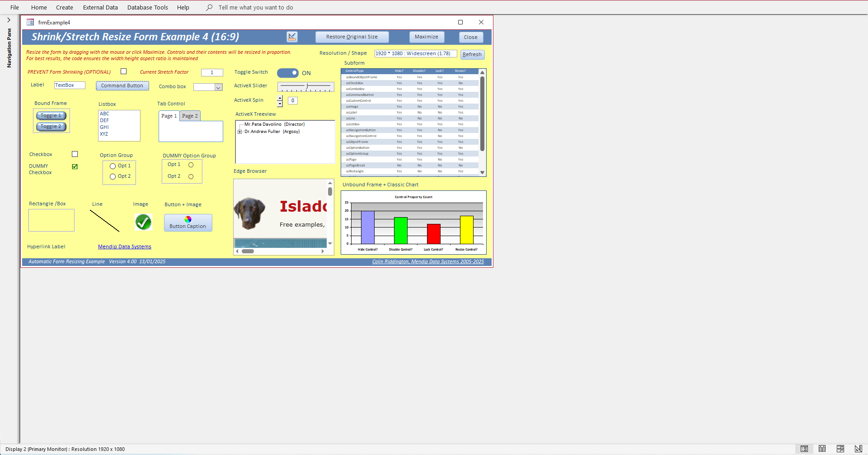Screen dimensions: 868x455
Task: Click the Command Button
Action: [122, 85]
